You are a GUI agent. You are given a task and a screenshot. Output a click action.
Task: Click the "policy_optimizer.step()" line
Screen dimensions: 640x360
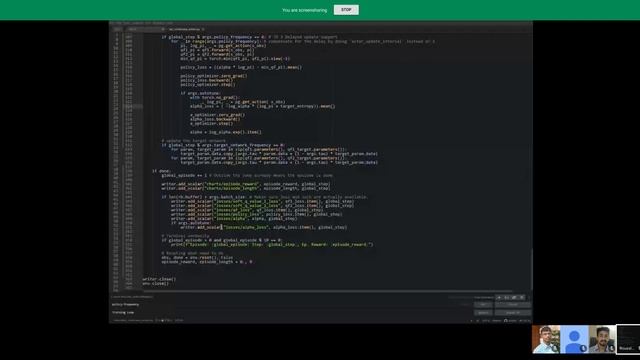(208, 84)
